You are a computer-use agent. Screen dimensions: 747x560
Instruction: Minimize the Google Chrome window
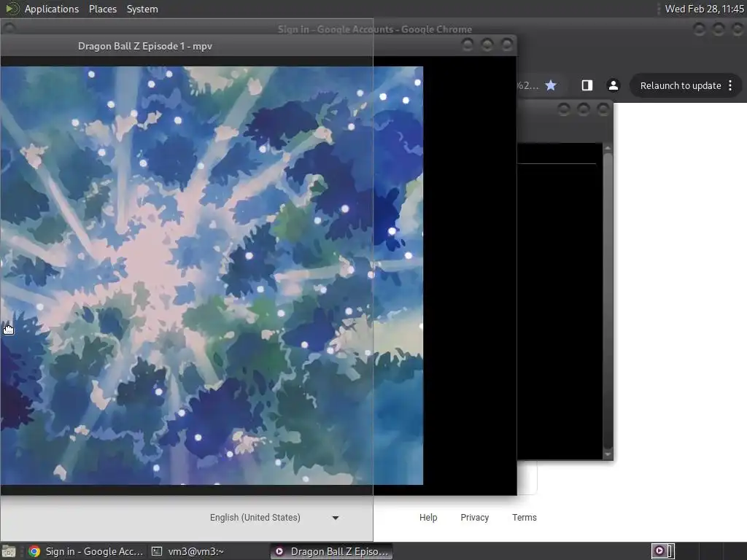point(699,29)
